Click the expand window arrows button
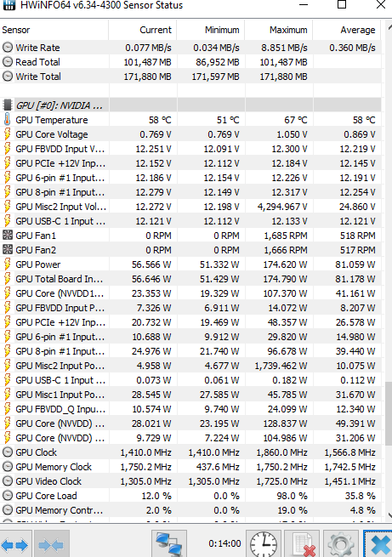Viewport: 392px width, 557px height. point(15,544)
